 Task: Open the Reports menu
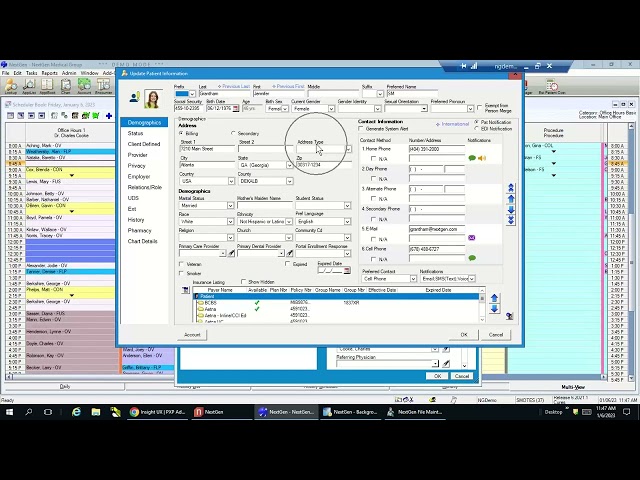tap(49, 73)
